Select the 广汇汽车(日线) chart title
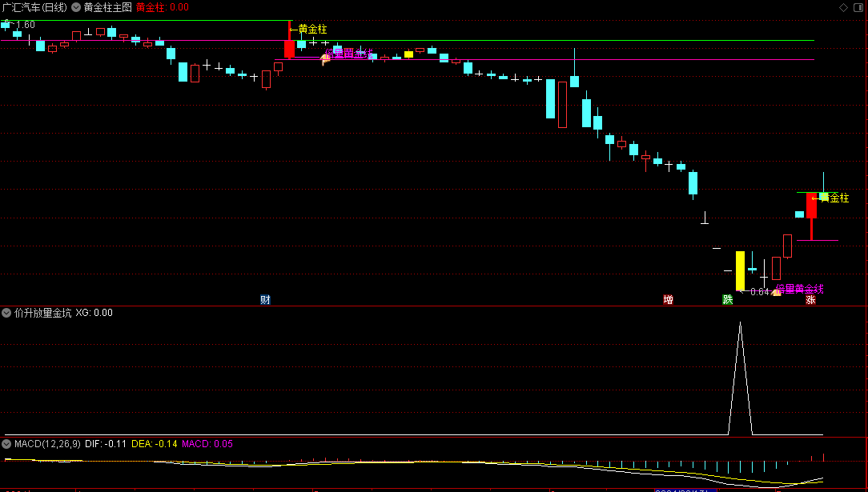This screenshot has width=868, height=492. click(34, 8)
